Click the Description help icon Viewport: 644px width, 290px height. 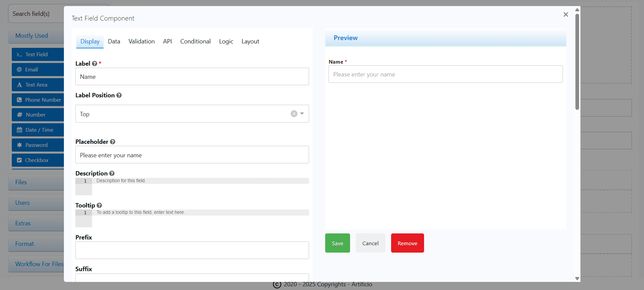click(x=112, y=173)
